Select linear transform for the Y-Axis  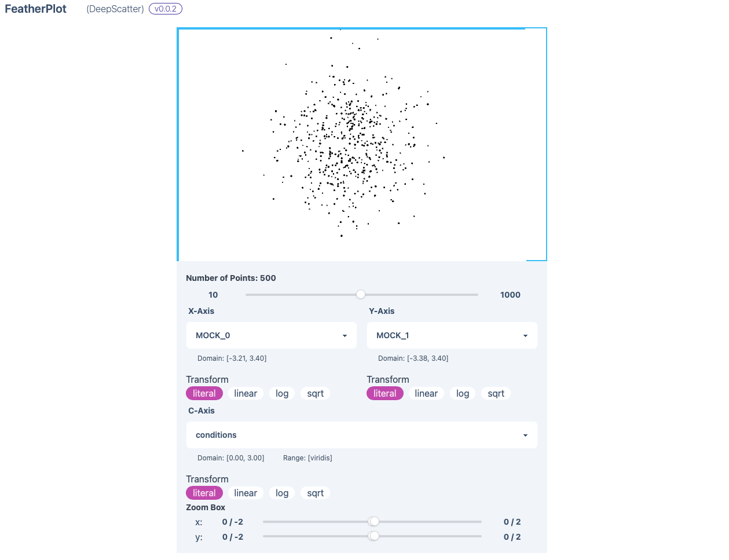pyautogui.click(x=426, y=393)
